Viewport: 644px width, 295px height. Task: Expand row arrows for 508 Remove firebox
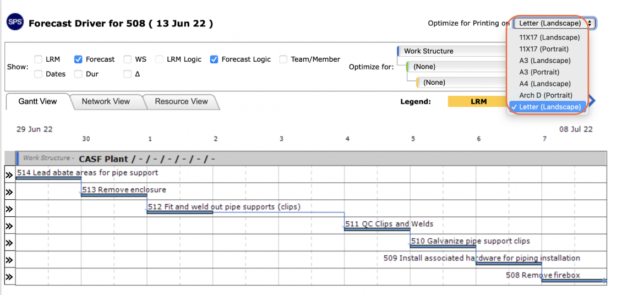click(9, 277)
